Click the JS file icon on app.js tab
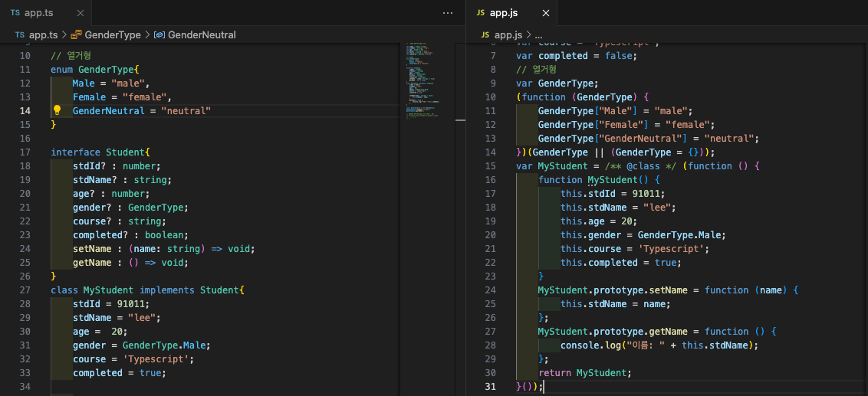 point(481,13)
